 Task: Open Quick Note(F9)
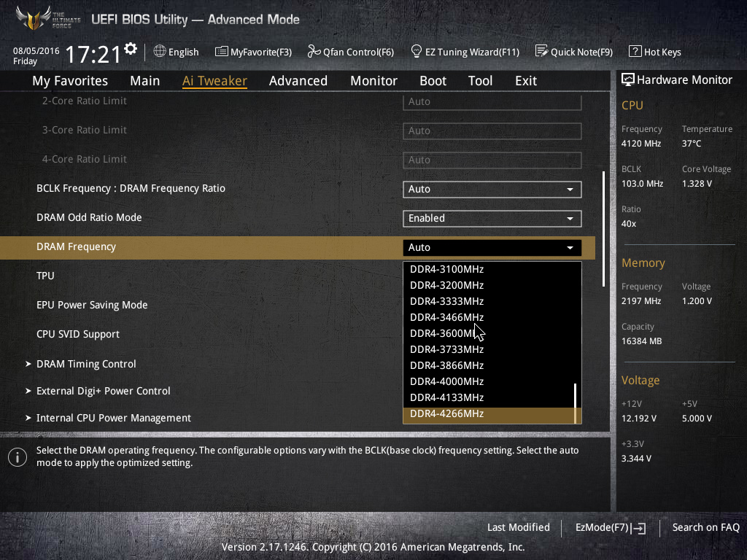(581, 52)
